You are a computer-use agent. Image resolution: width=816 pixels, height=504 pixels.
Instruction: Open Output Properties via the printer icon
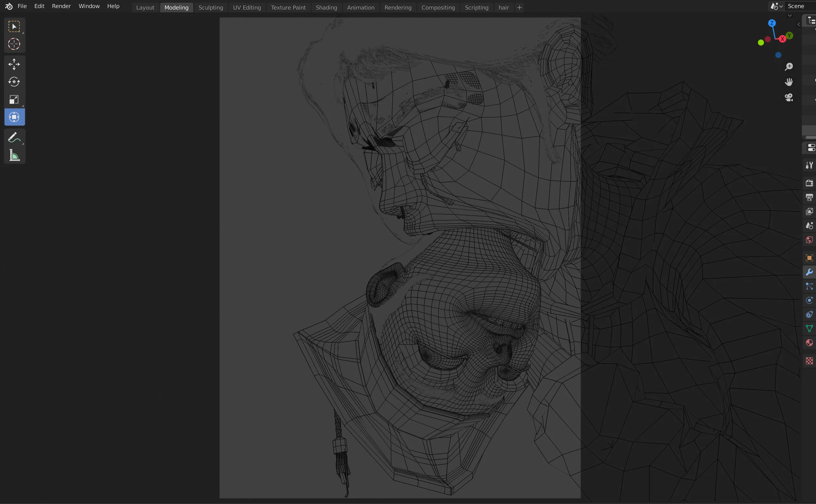point(809,197)
